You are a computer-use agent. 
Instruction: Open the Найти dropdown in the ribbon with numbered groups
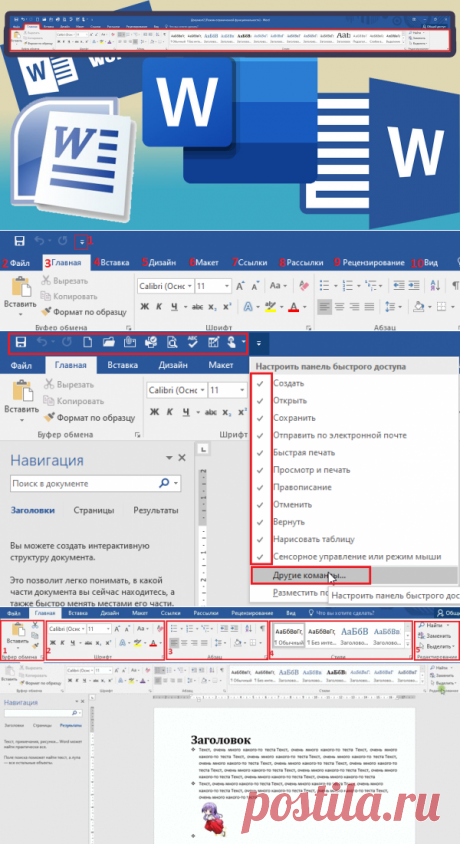448,625
